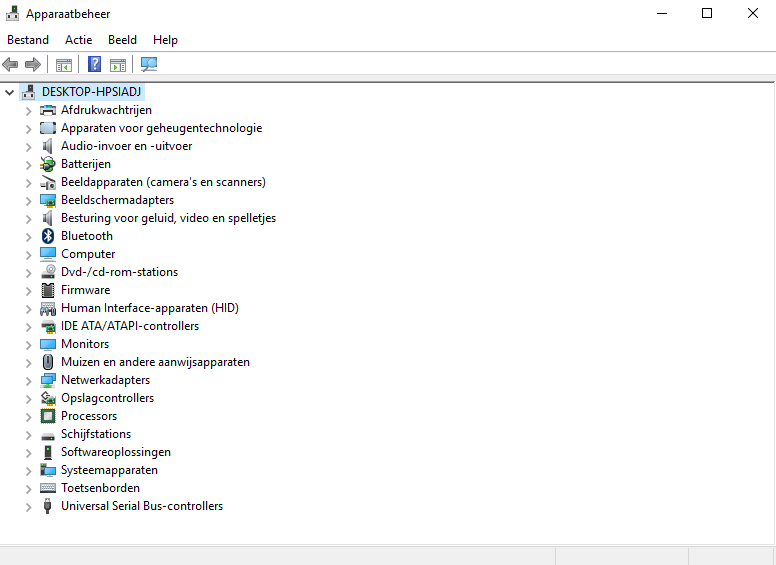Expand the Processors node
The width and height of the screenshot is (776, 565).
pos(29,417)
